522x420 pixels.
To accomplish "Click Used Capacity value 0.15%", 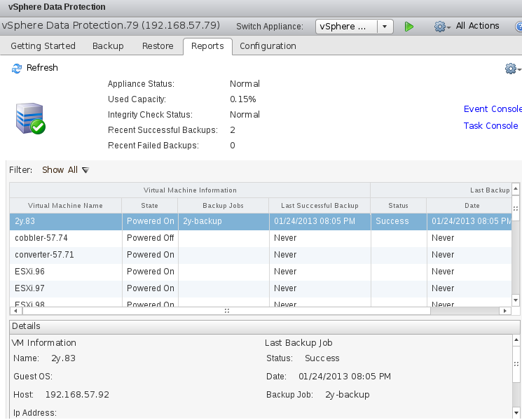I will (242, 99).
